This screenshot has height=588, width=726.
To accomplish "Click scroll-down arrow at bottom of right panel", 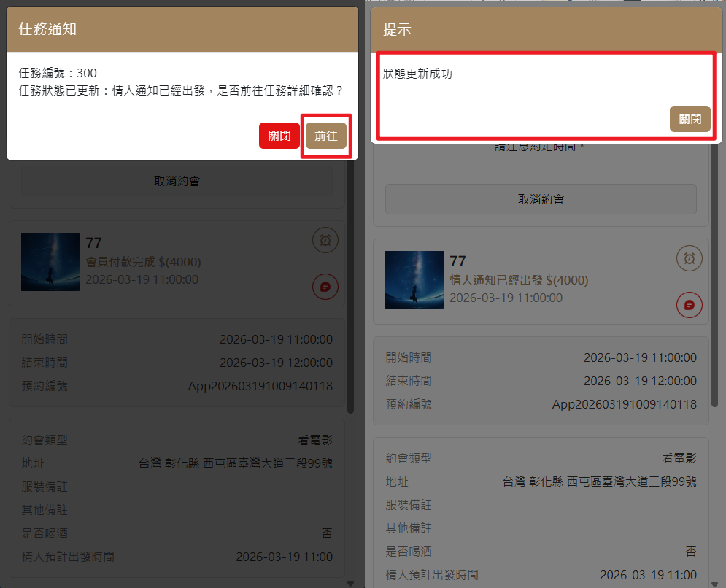I will pyautogui.click(x=714, y=584).
